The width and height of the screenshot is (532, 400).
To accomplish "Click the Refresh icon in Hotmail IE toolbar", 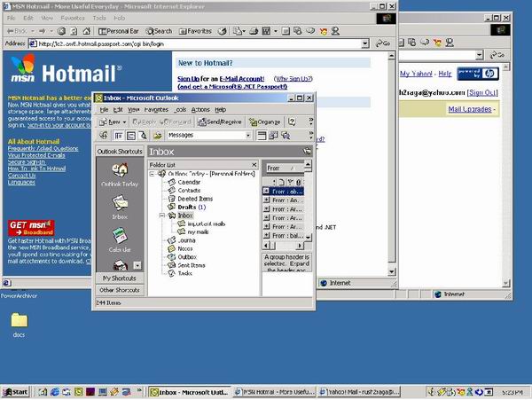I will tap(74, 31).
